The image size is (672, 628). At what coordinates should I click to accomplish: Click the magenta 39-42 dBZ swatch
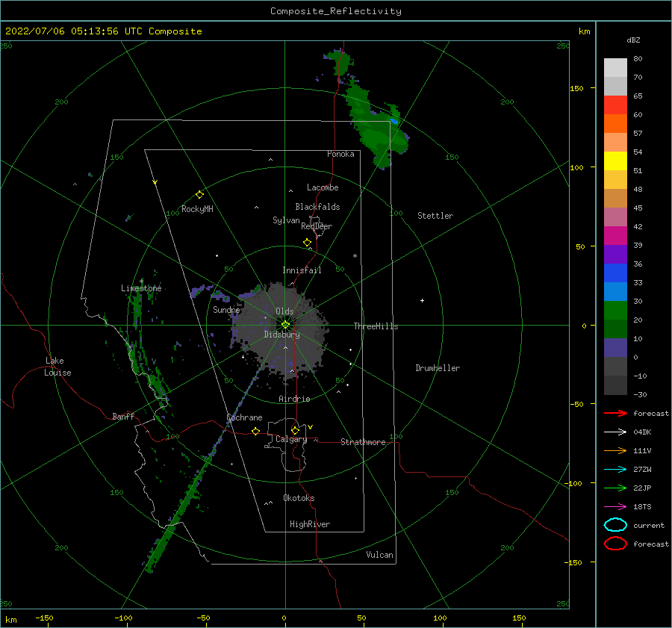click(x=615, y=235)
